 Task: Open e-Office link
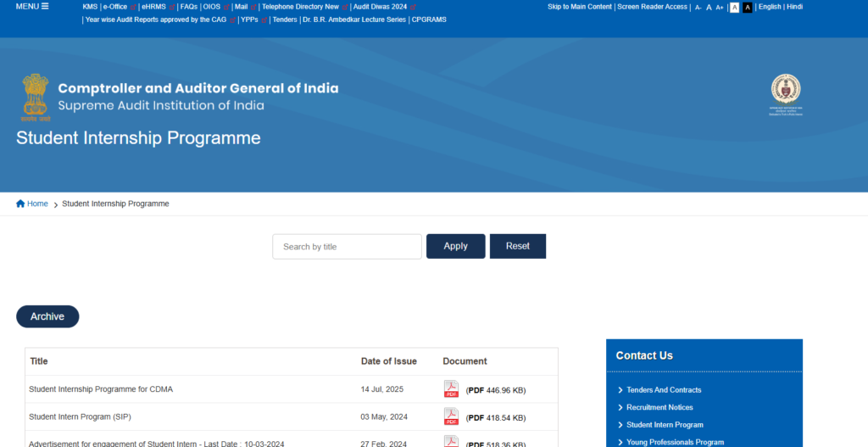115,7
